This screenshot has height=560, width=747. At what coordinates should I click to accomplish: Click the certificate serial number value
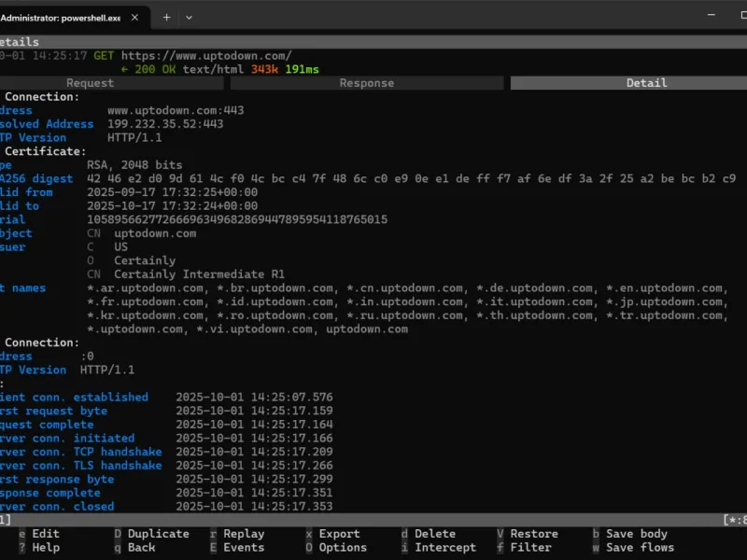click(x=237, y=220)
